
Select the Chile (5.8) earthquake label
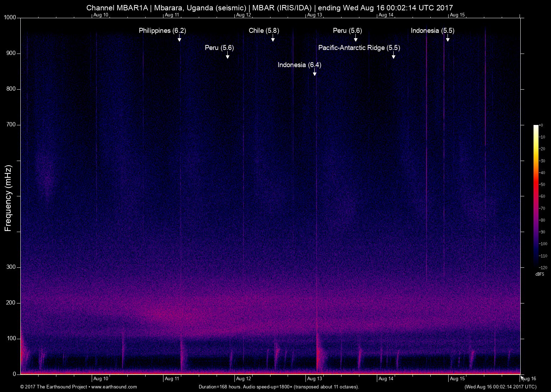(264, 31)
